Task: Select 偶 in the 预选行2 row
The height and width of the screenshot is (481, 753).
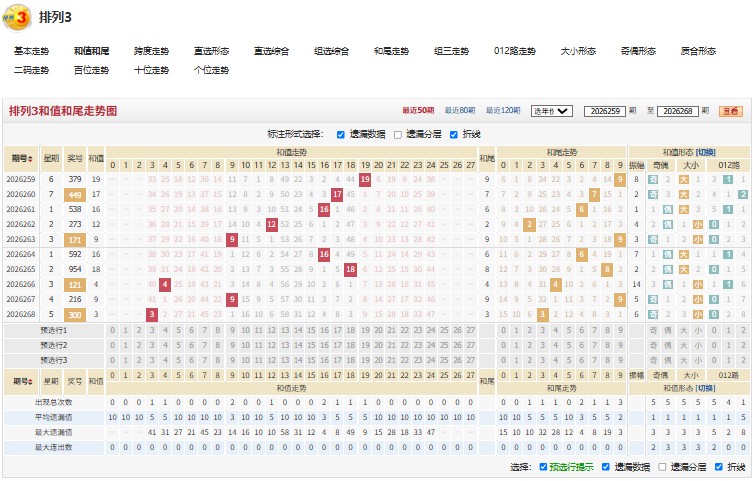Action: (668, 345)
